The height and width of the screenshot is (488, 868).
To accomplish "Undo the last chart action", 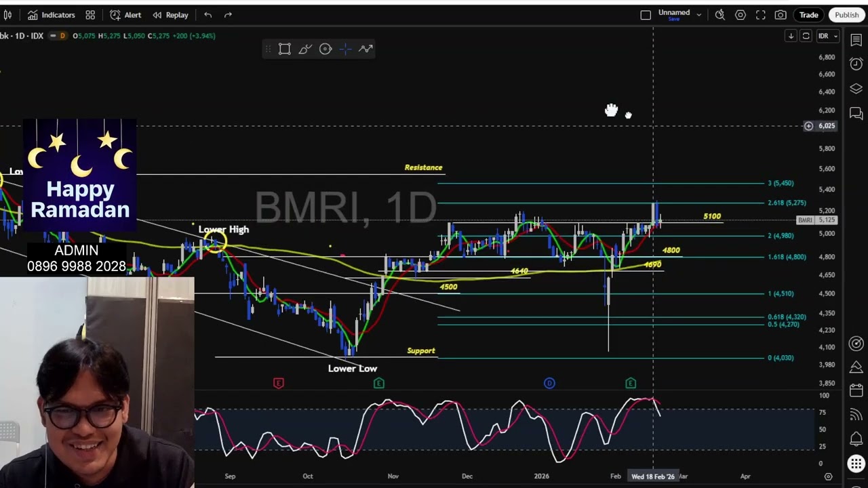I will point(208,15).
